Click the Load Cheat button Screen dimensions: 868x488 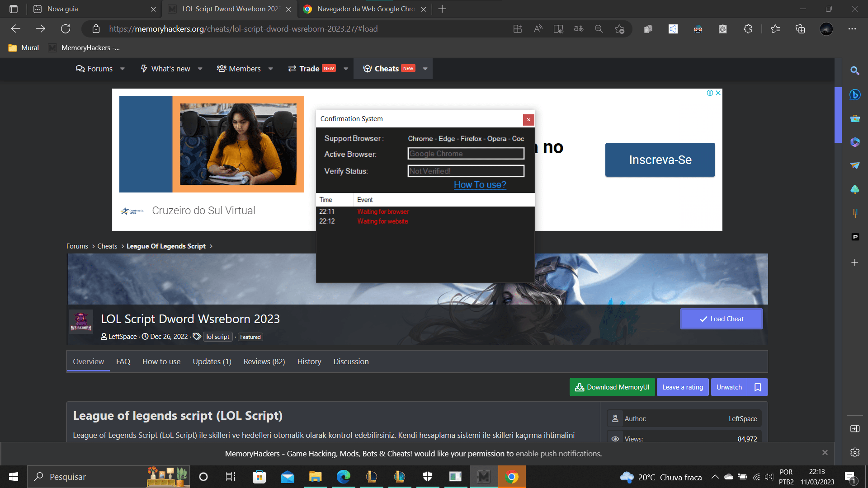click(x=722, y=319)
